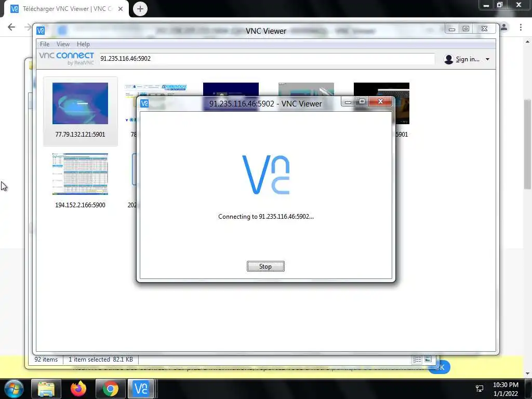
Task: Click the large VNC logo in connecting dialog
Action: pyautogui.click(x=265, y=175)
